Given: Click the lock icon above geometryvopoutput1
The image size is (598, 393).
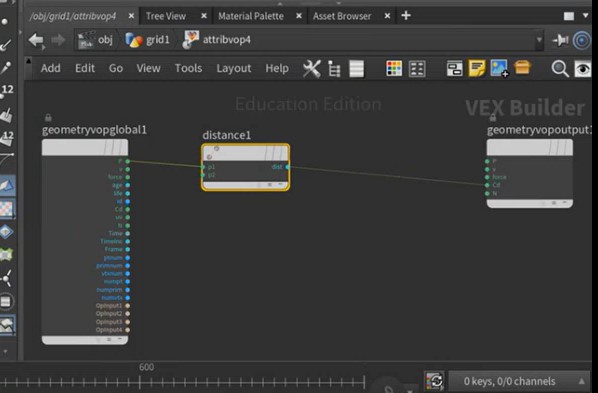Looking at the screenshot, I should 493,117.
